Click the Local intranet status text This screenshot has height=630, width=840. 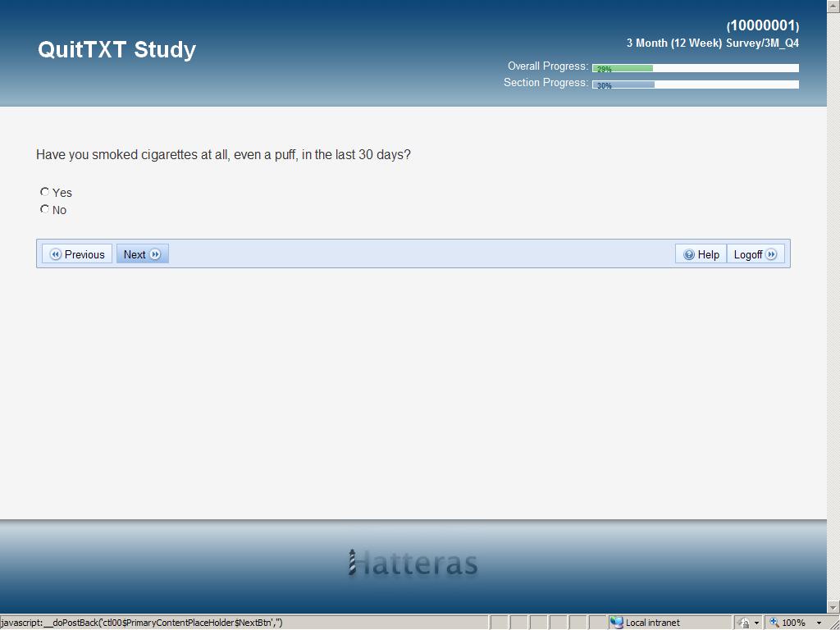point(652,623)
